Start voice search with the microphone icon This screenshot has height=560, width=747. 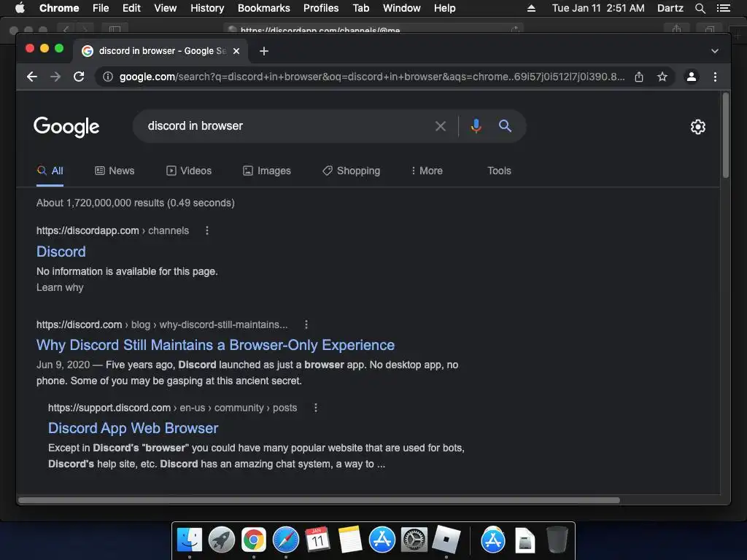click(x=476, y=126)
